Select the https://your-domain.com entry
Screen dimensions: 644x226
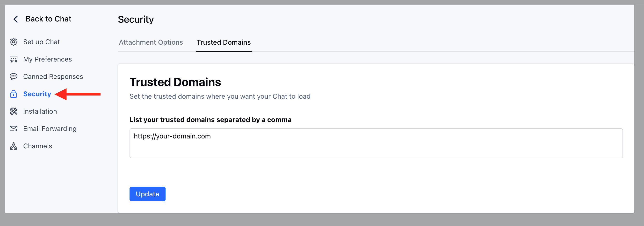pos(172,136)
